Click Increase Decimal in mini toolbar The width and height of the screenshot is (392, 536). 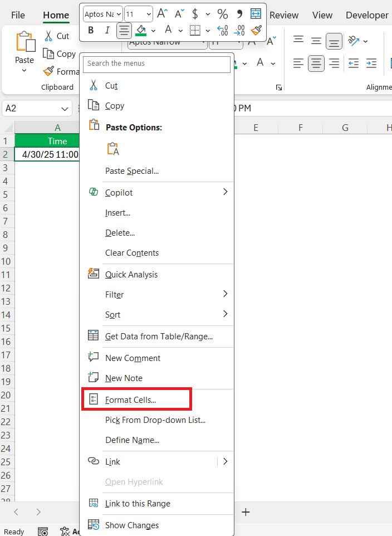pos(223,31)
